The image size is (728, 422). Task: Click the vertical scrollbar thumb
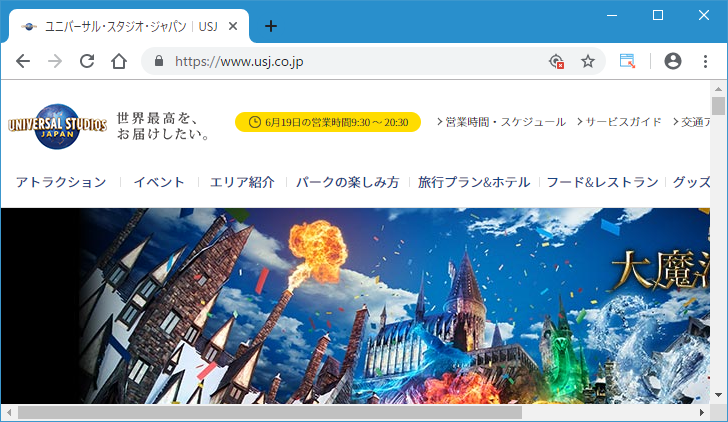pos(718,106)
